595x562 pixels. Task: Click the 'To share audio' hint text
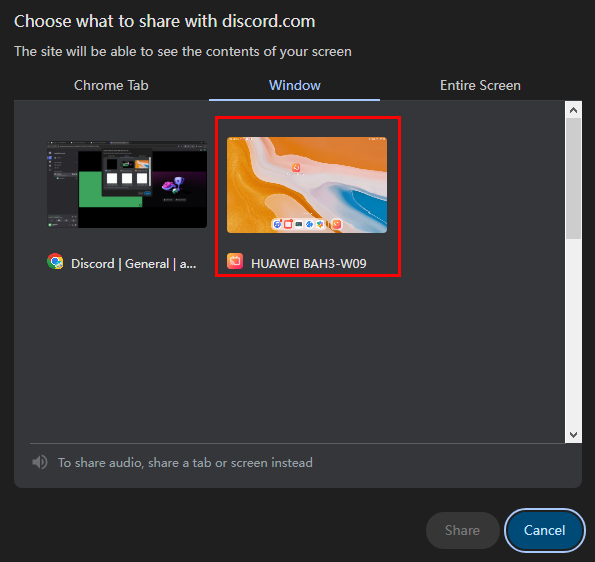coord(185,463)
